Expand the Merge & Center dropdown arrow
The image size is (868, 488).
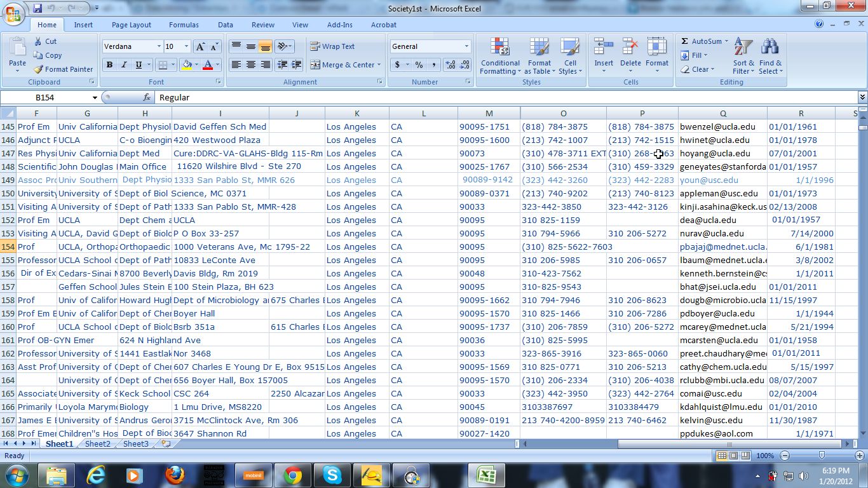click(379, 65)
